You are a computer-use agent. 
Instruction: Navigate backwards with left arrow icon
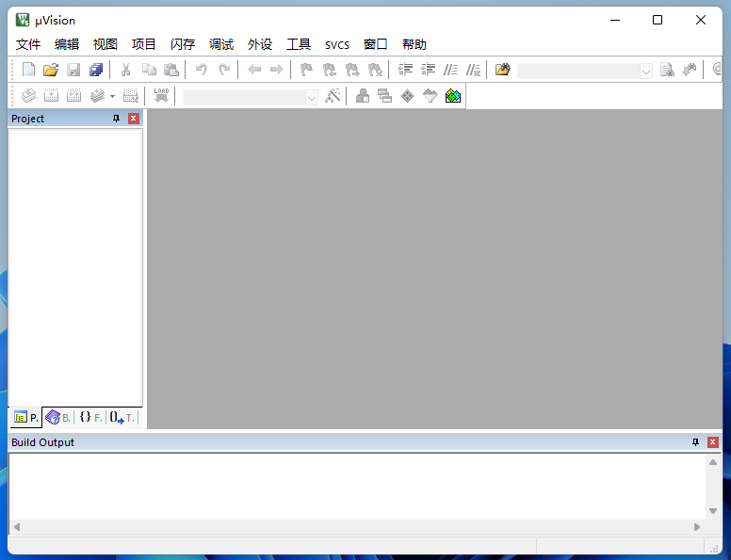pyautogui.click(x=254, y=70)
